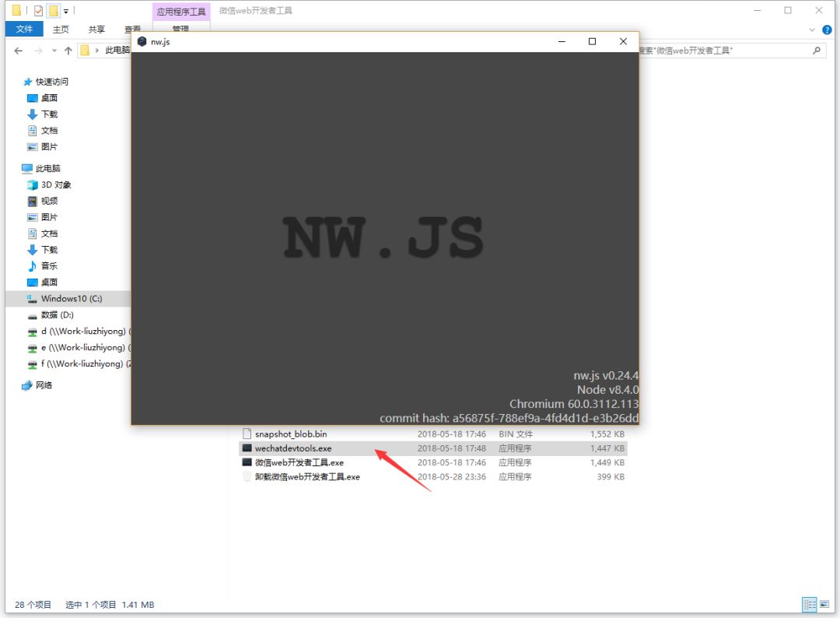Maximize the nw.js window

[593, 42]
